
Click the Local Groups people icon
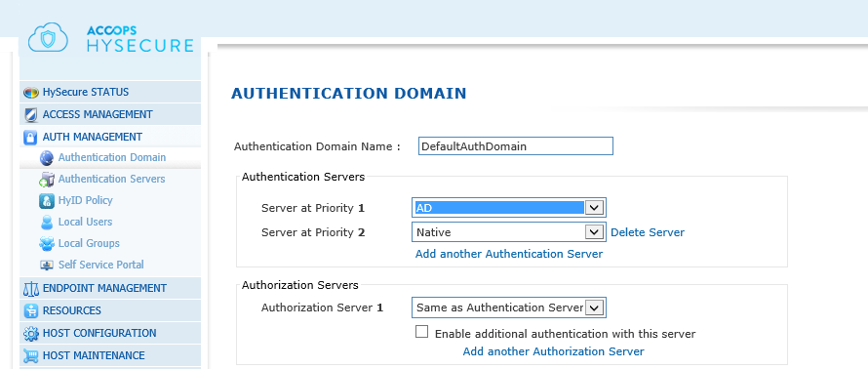pos(47,243)
